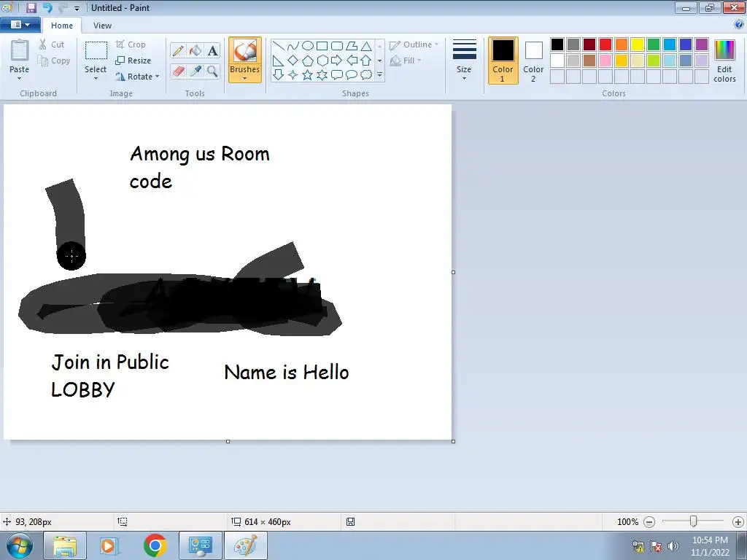Select the Magnifier tool
This screenshot has height=560, width=747.
coord(212,71)
